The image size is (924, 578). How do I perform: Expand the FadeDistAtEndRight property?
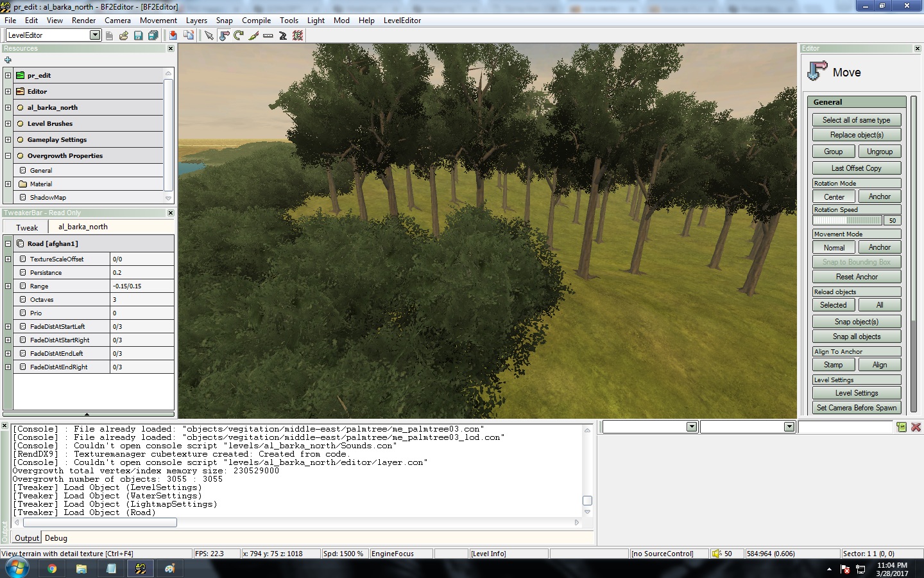(x=8, y=367)
